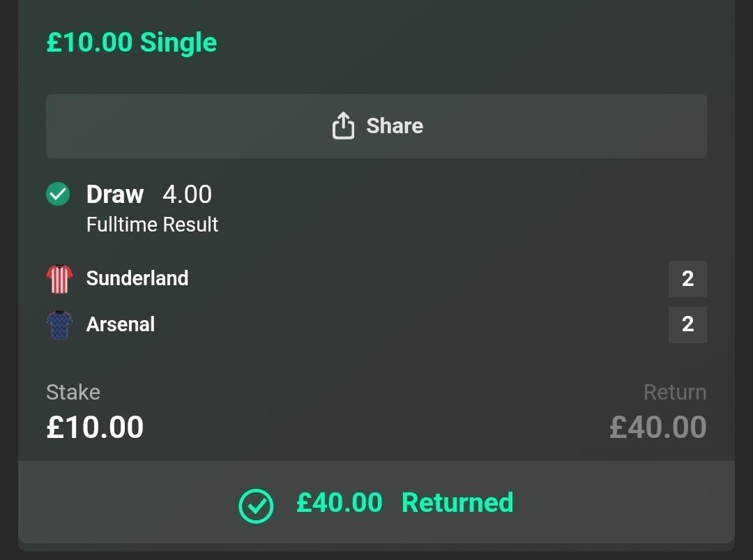Click the green £40.00 in the bottom banner
Viewport: 753px width, 560px height.
coord(340,503)
